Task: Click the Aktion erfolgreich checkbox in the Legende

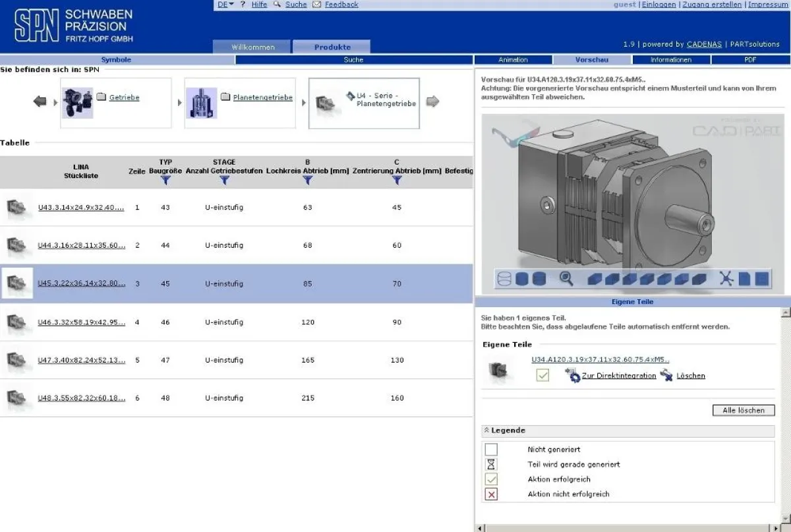Action: pos(490,479)
